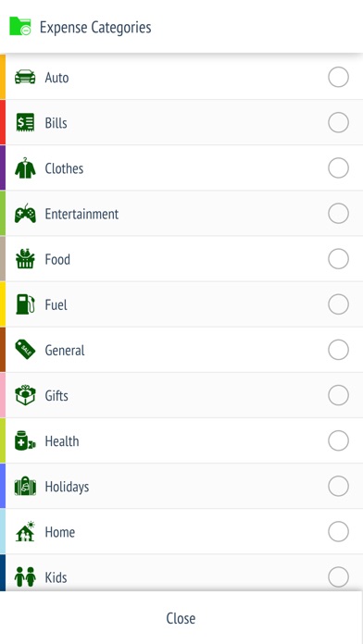Choose the Kids radio button

coord(338,577)
